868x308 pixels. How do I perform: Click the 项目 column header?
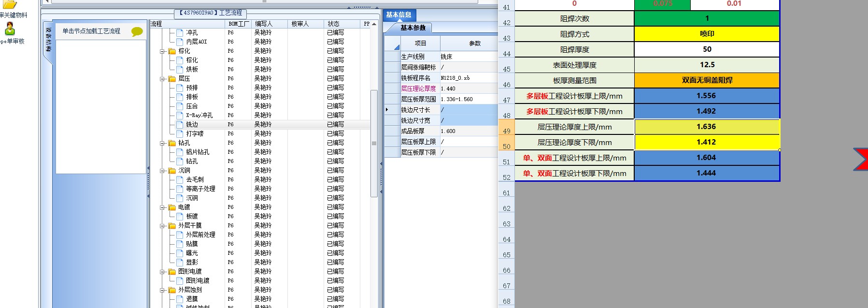(x=420, y=43)
